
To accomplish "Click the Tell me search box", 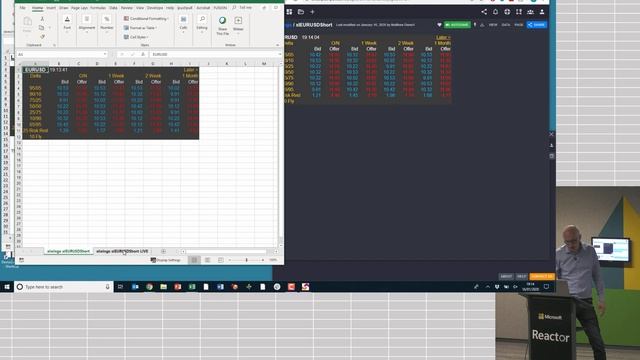I will coord(242,8).
